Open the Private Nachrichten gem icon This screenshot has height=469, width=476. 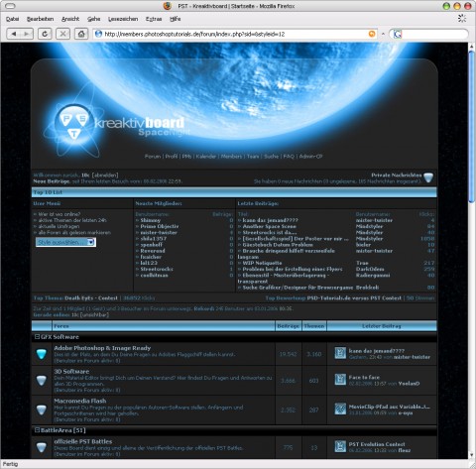coord(428,177)
